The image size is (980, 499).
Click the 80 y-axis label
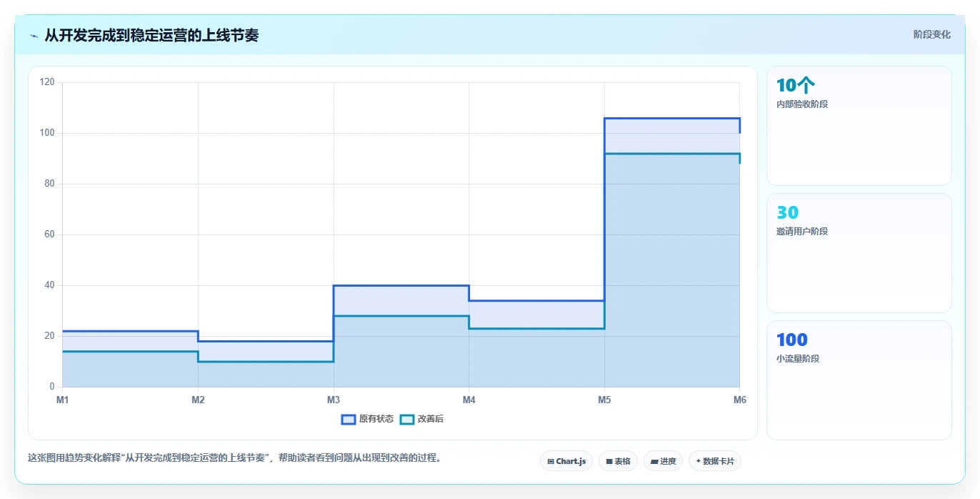(x=49, y=184)
